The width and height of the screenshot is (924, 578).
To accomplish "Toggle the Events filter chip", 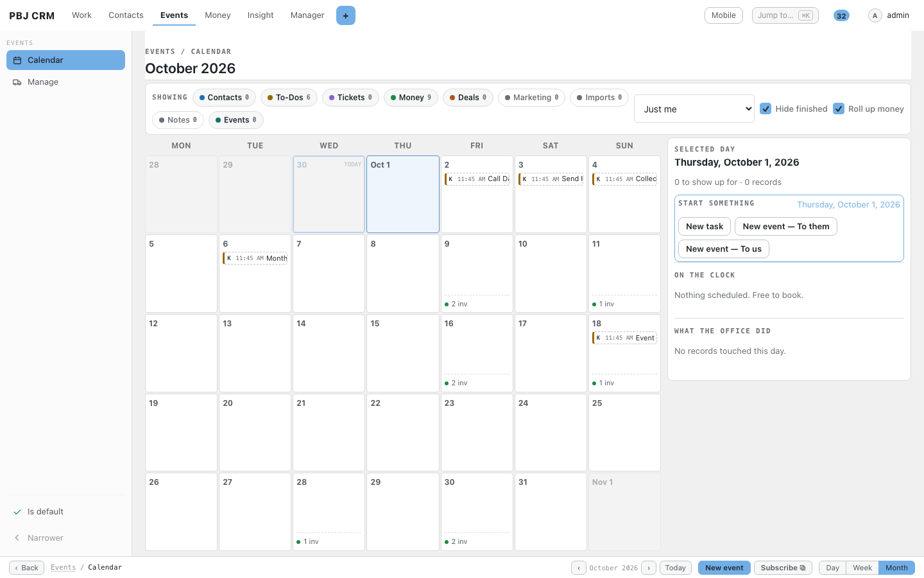I will click(x=235, y=120).
